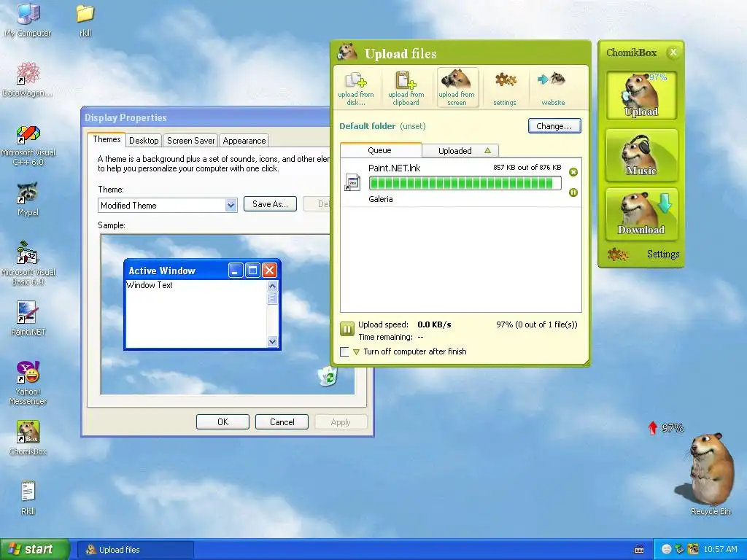Open the Theme dropdown list
This screenshot has height=560, width=747.
click(231, 205)
